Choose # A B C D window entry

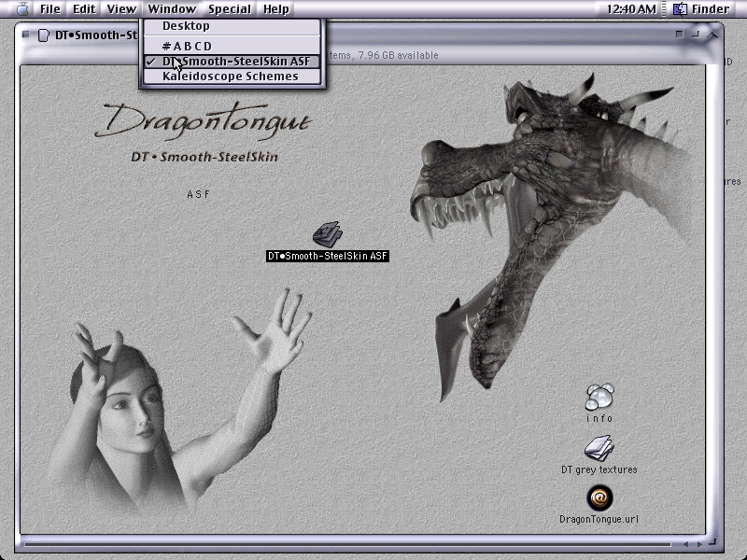click(x=232, y=46)
